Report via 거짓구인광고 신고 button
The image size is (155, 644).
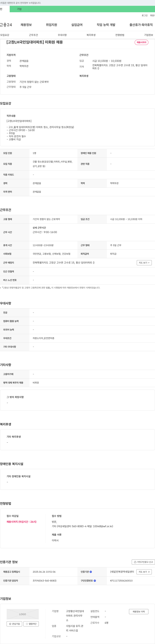tap(143, 562)
